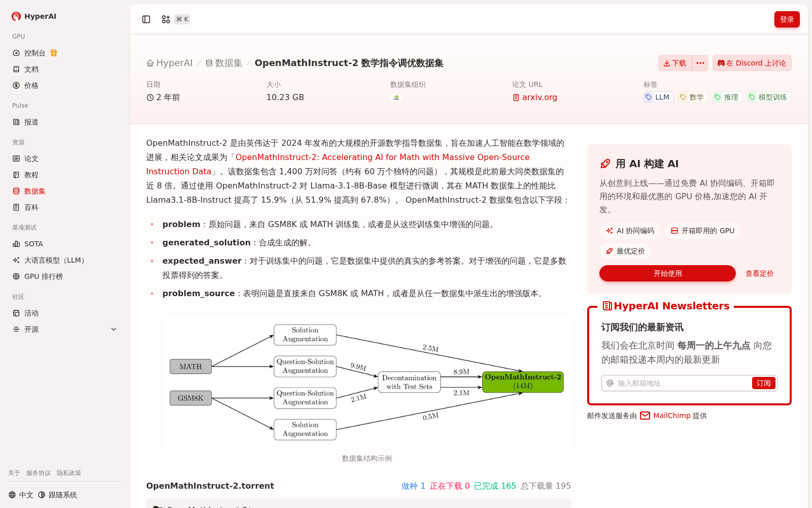Open the arxiv.org paper link
This screenshot has height=508, width=812.
535,97
